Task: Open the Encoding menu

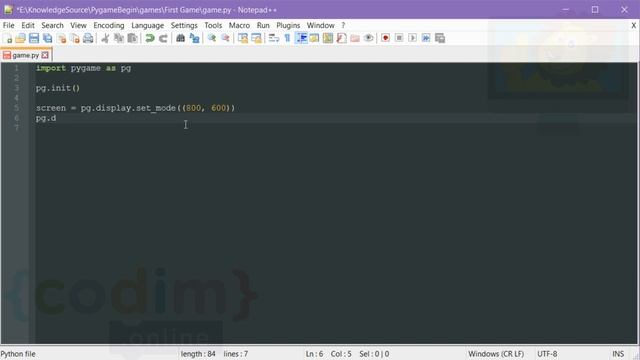Action: coord(109,25)
